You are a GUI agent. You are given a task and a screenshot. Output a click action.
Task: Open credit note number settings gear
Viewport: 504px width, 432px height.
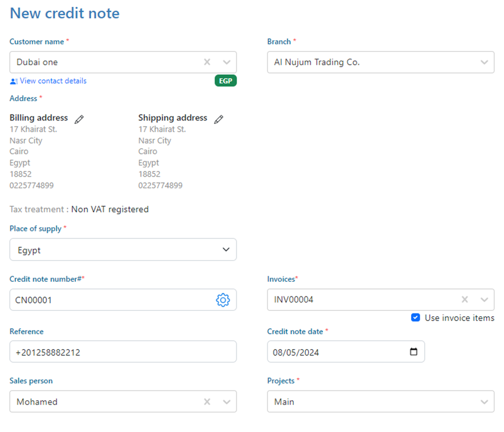pyautogui.click(x=222, y=300)
